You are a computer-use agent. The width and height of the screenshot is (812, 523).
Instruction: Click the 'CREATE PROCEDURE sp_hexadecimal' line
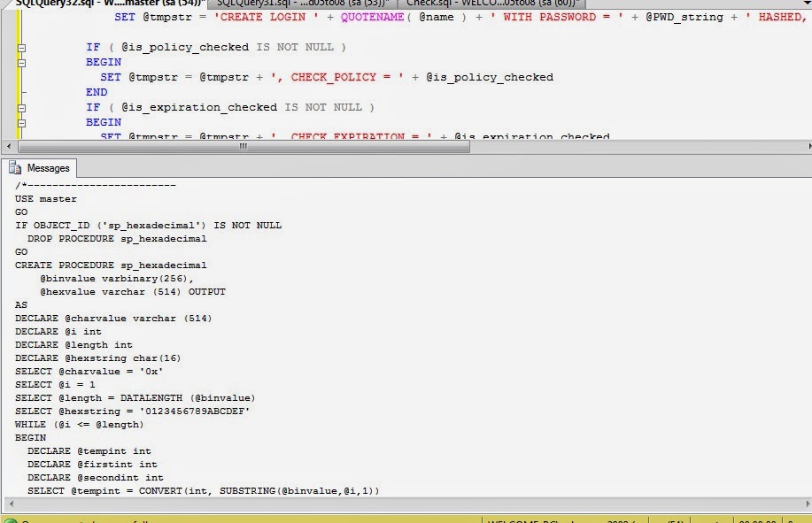(111, 265)
